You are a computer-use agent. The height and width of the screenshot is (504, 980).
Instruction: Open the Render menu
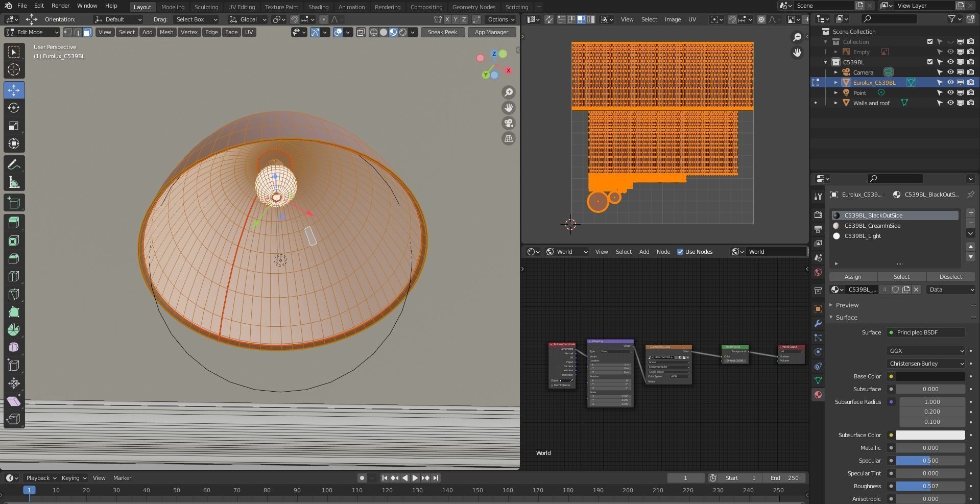[x=60, y=6]
